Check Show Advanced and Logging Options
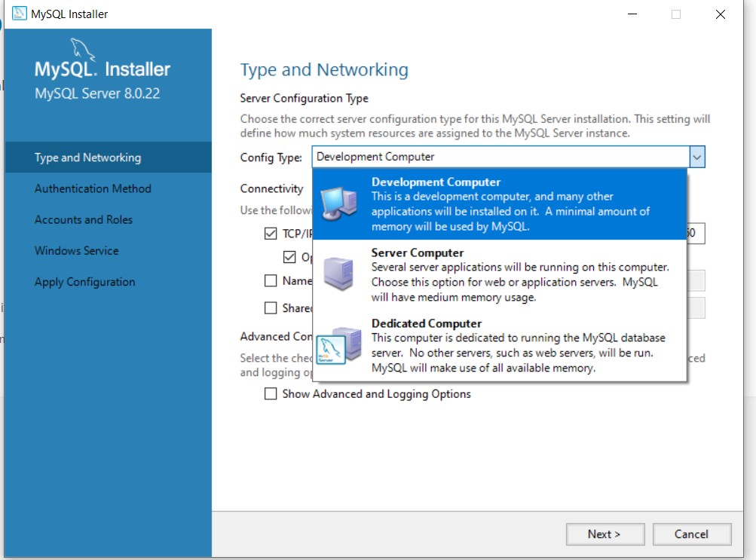Image resolution: width=756 pixels, height=560 pixels. (x=271, y=393)
